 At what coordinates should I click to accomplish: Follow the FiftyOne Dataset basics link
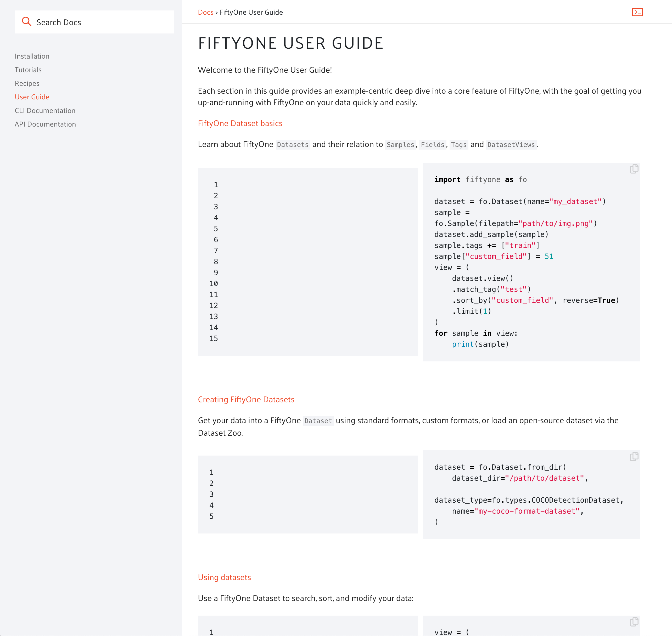pyautogui.click(x=240, y=123)
